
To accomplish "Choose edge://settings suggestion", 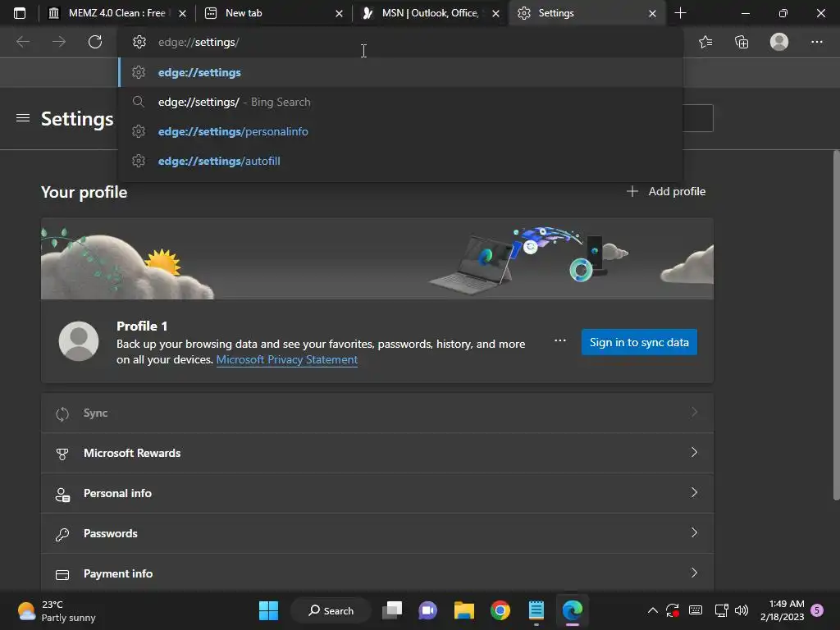I will pos(400,72).
